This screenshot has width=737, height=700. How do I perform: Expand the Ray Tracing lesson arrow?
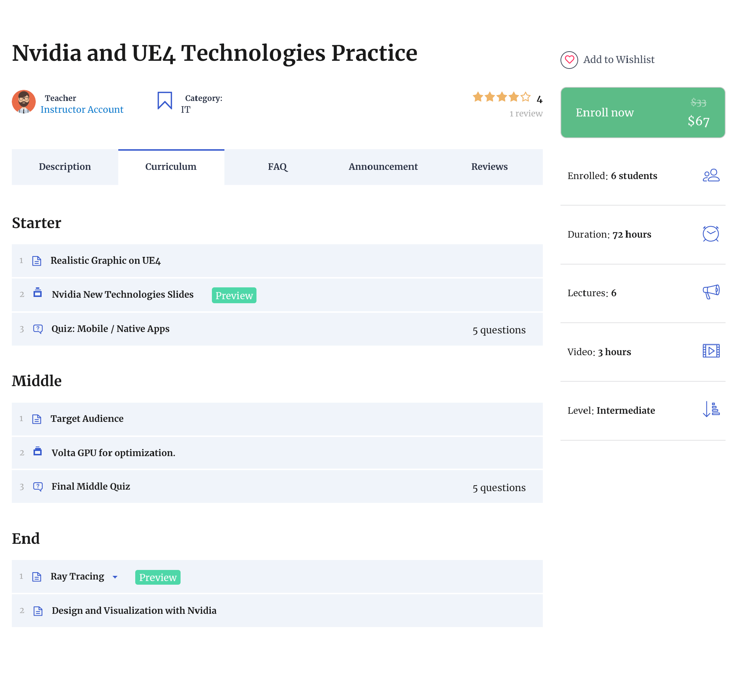[x=115, y=577]
